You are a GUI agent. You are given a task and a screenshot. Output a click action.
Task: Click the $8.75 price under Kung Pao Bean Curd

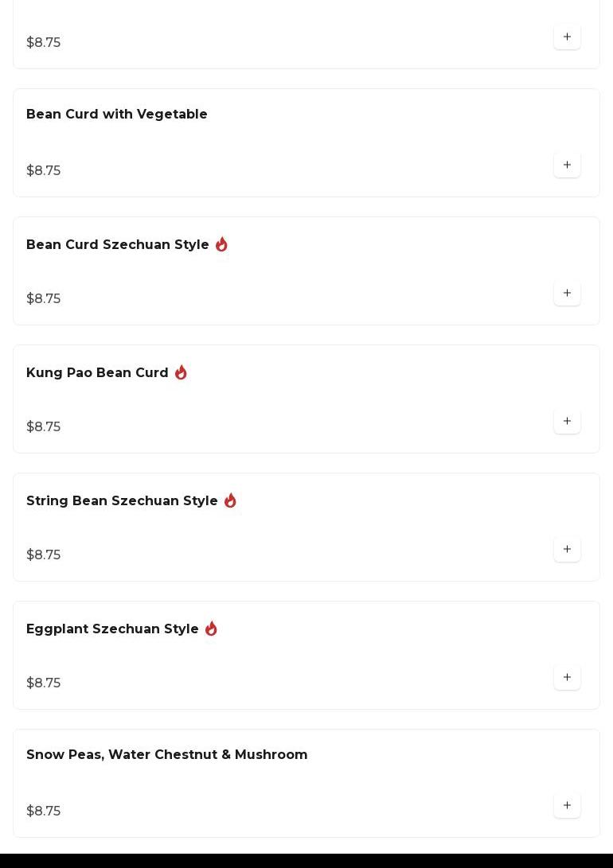click(44, 427)
